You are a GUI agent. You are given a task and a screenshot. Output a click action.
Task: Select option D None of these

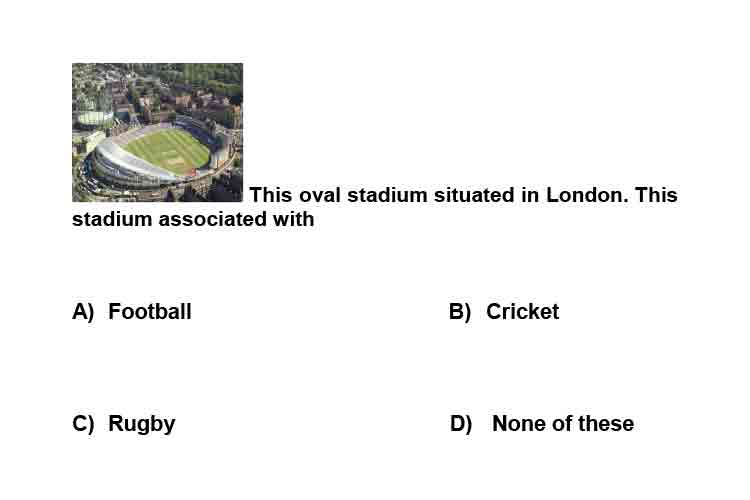(542, 423)
